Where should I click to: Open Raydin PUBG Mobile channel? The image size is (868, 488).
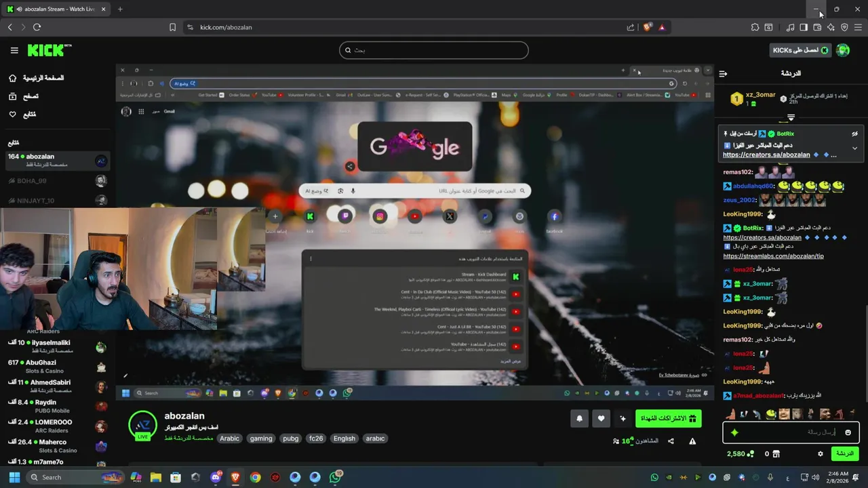coord(57,406)
